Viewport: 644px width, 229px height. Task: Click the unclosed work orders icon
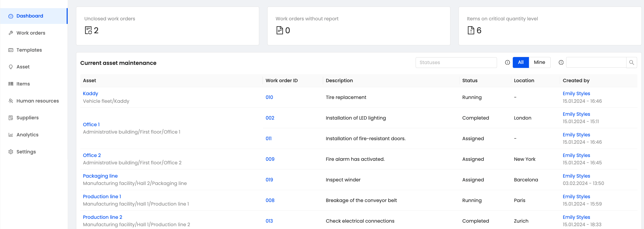click(88, 30)
